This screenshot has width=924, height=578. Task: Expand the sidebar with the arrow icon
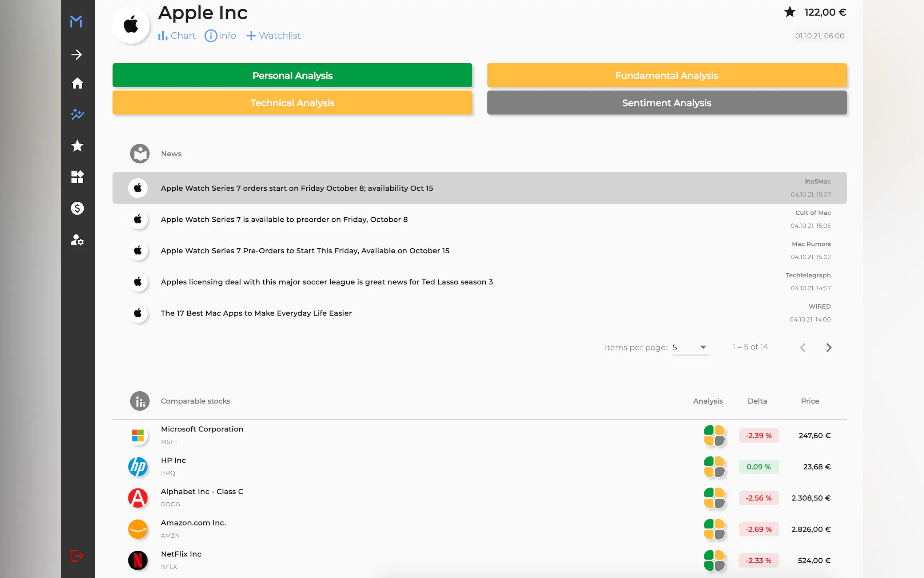click(x=77, y=55)
